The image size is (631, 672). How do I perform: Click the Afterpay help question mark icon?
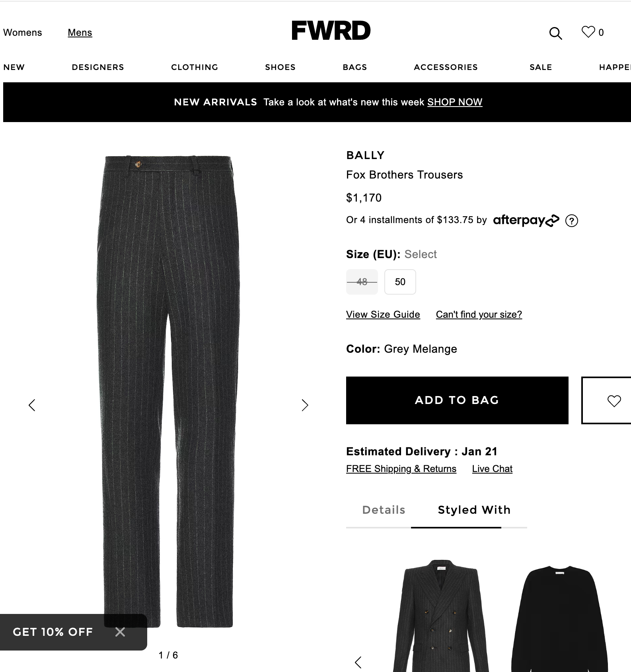pyautogui.click(x=572, y=220)
